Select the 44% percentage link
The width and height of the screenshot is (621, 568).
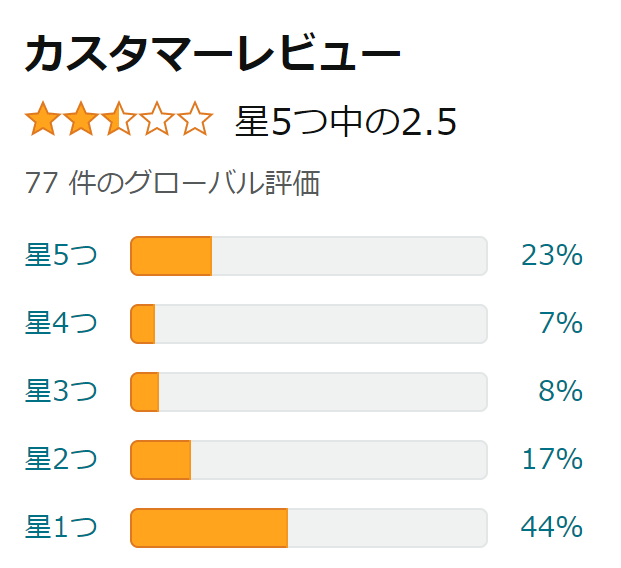pyautogui.click(x=552, y=527)
